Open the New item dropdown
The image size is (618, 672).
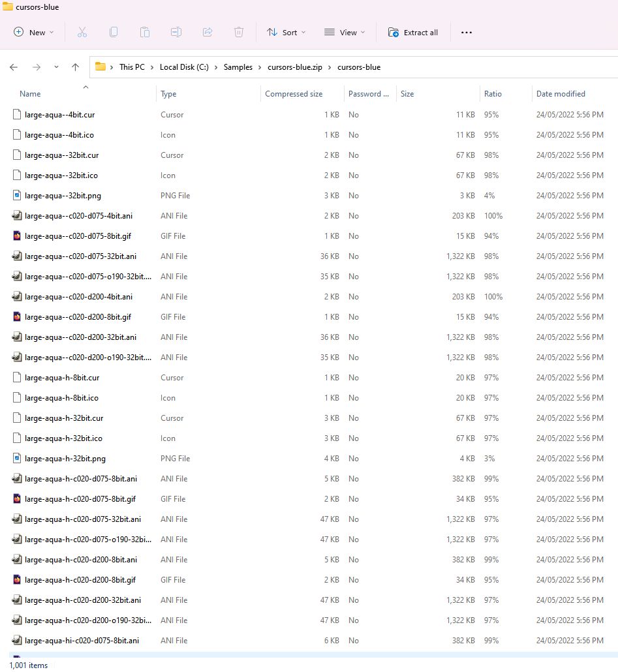[34, 32]
